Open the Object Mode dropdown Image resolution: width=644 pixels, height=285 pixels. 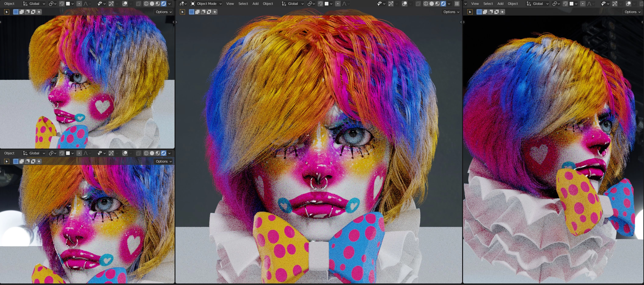(x=206, y=4)
